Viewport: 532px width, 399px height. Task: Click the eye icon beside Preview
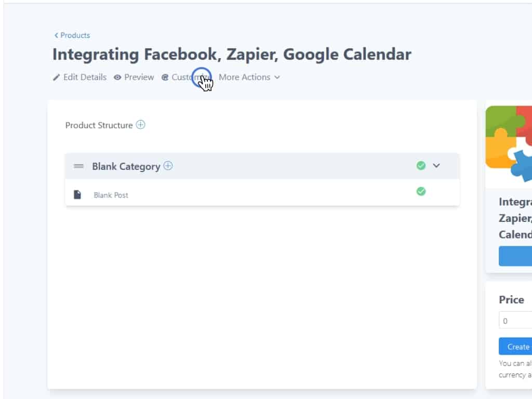[x=117, y=77]
